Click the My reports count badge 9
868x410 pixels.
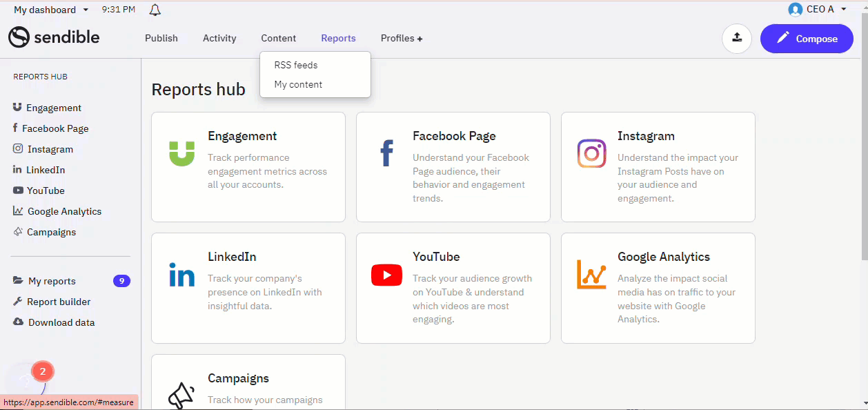(x=121, y=281)
